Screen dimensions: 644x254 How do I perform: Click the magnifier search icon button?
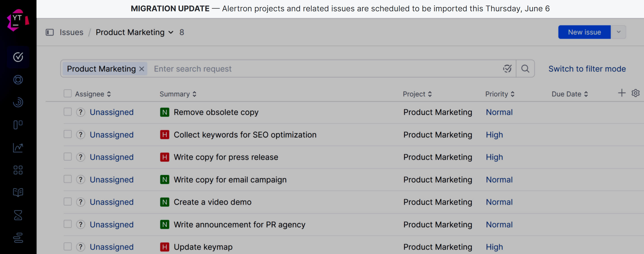click(525, 69)
